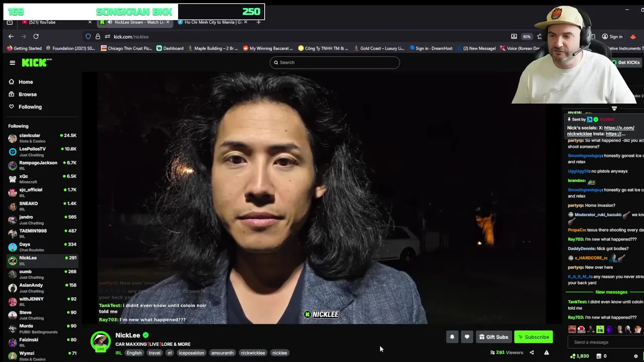Click the 1,830 KICKs balance icon
The image size is (644, 362).
[x=579, y=356]
